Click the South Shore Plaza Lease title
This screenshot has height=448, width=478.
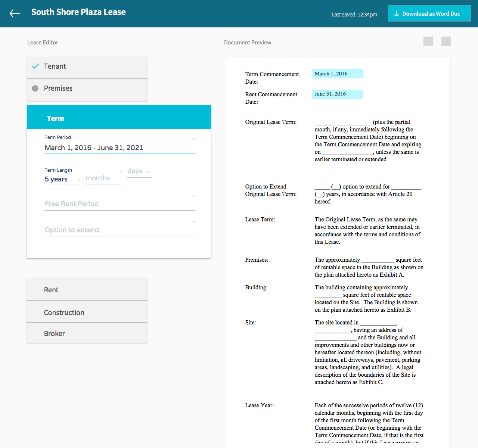click(78, 12)
